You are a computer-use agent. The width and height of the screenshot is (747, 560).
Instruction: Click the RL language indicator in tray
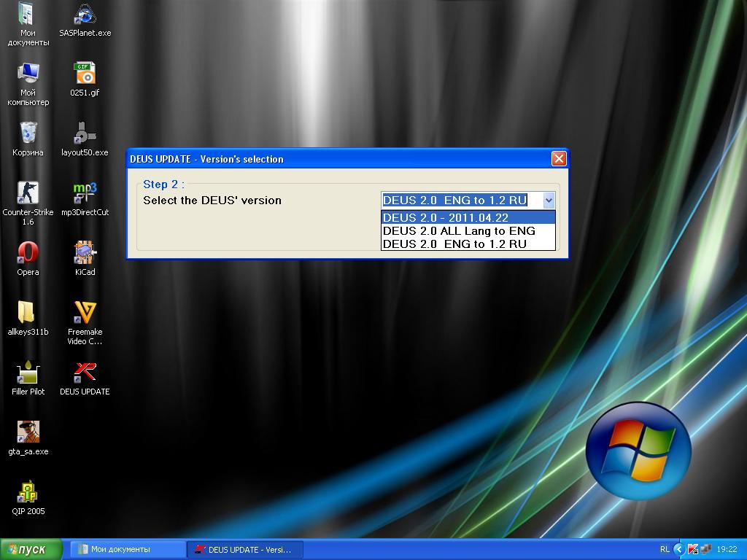(x=664, y=550)
